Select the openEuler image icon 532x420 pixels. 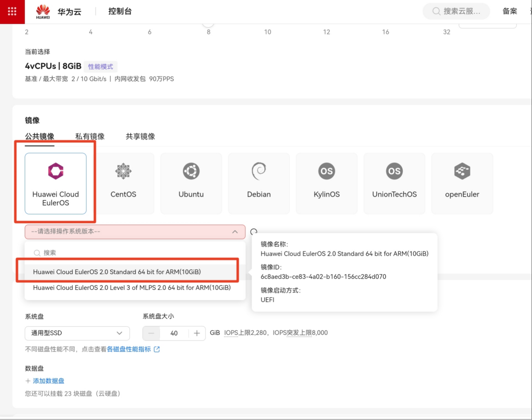462,171
